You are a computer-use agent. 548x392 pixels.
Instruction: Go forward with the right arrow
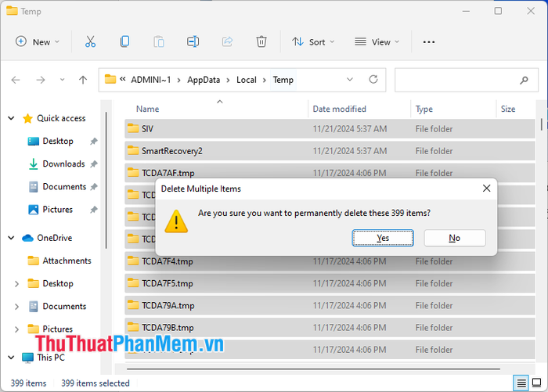tap(41, 80)
